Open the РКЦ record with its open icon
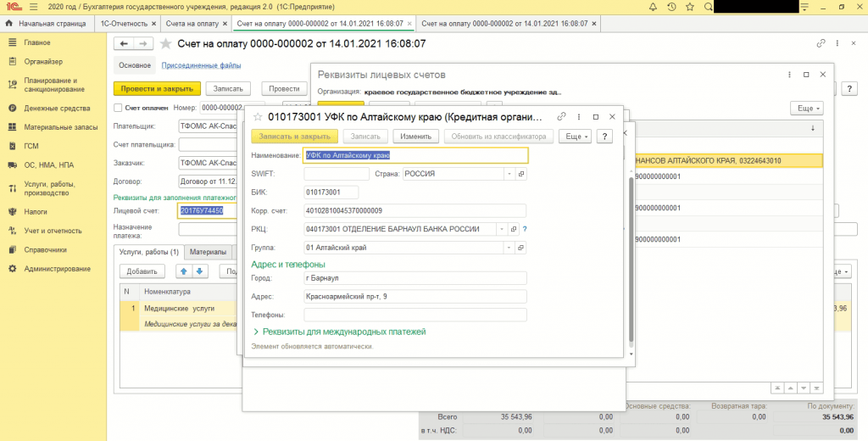This screenshot has height=441, width=868. coord(515,229)
